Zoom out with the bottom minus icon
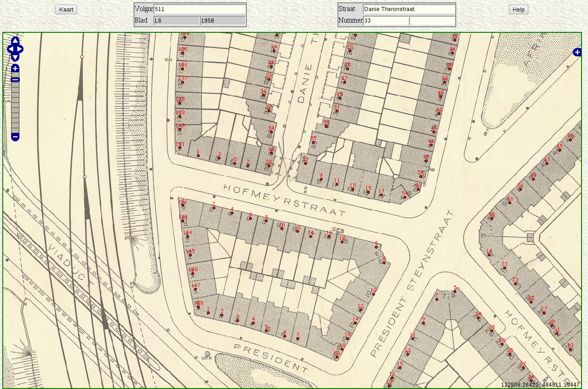The image size is (588, 389). (x=15, y=137)
